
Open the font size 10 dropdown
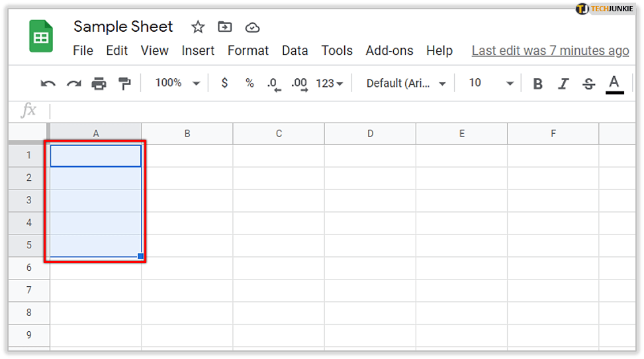pos(491,83)
